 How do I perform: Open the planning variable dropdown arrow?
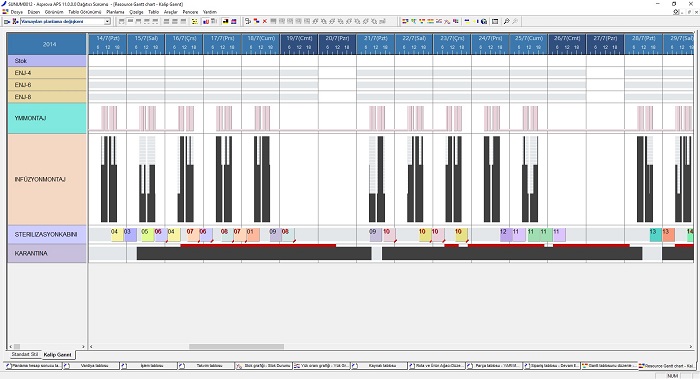click(x=107, y=21)
